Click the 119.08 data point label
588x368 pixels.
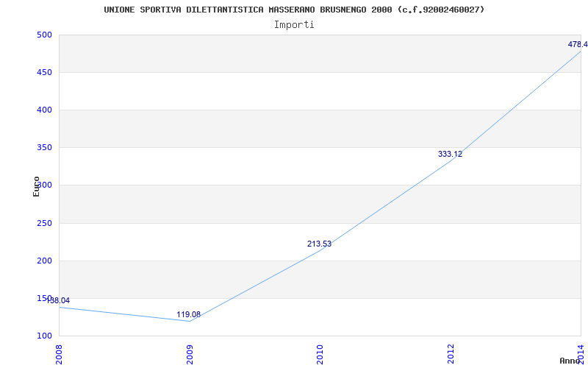pos(189,315)
